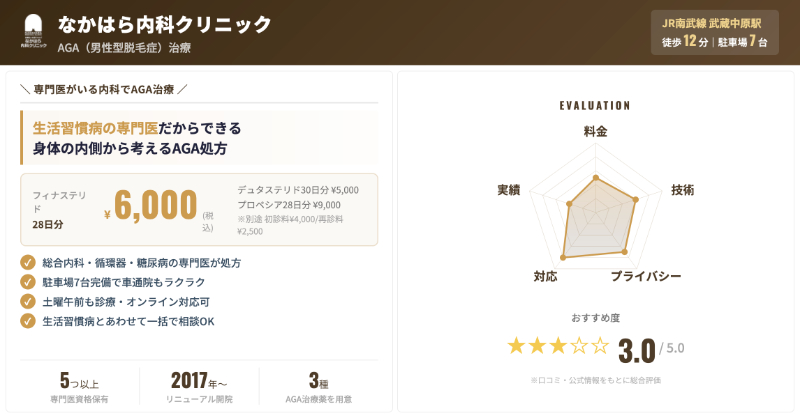Click the third gold rating star
The image size is (800, 418).
558,346
